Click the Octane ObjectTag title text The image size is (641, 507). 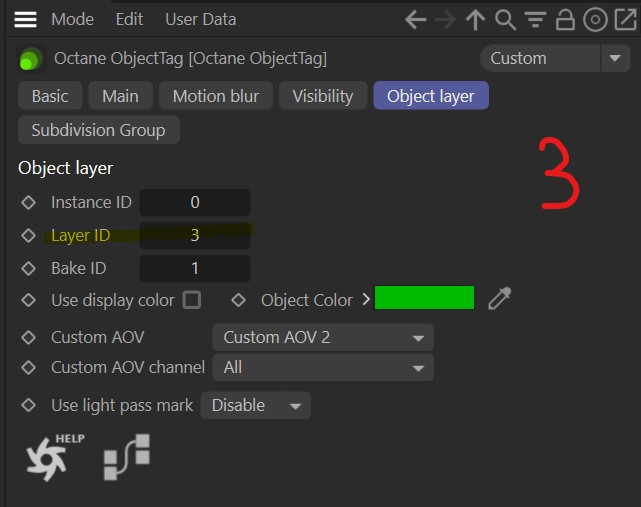point(191,58)
